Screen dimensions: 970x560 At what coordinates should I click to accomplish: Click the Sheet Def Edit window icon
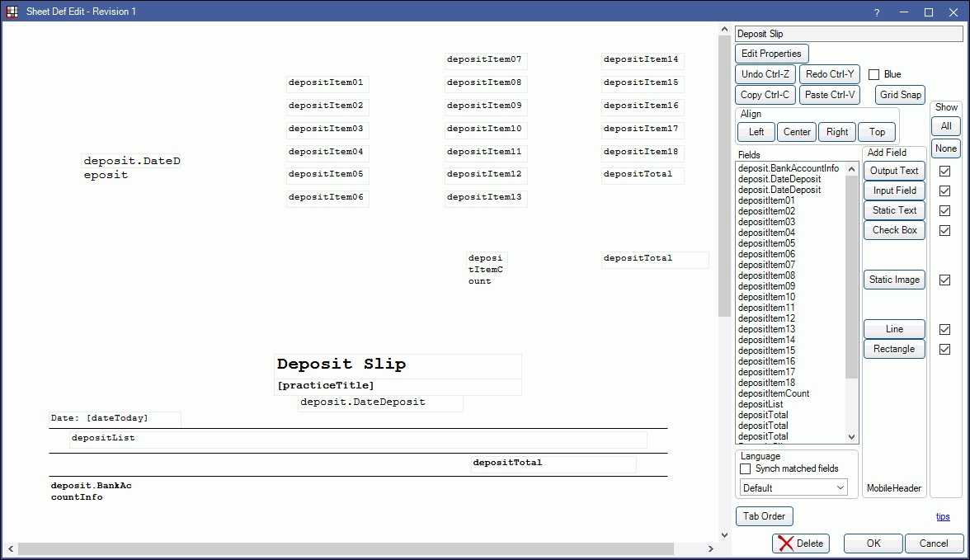coord(12,12)
